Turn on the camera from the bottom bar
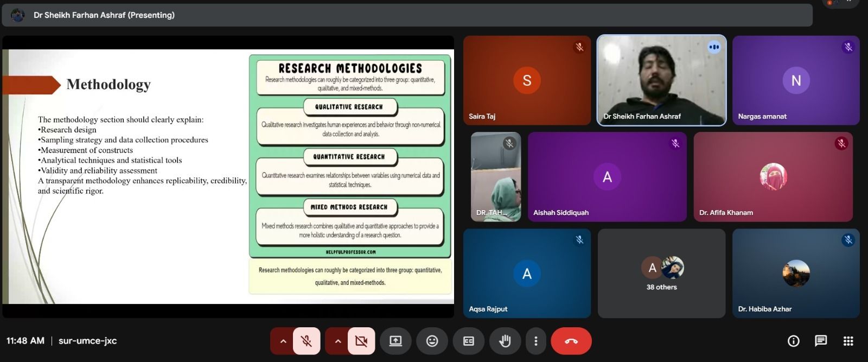 tap(361, 341)
